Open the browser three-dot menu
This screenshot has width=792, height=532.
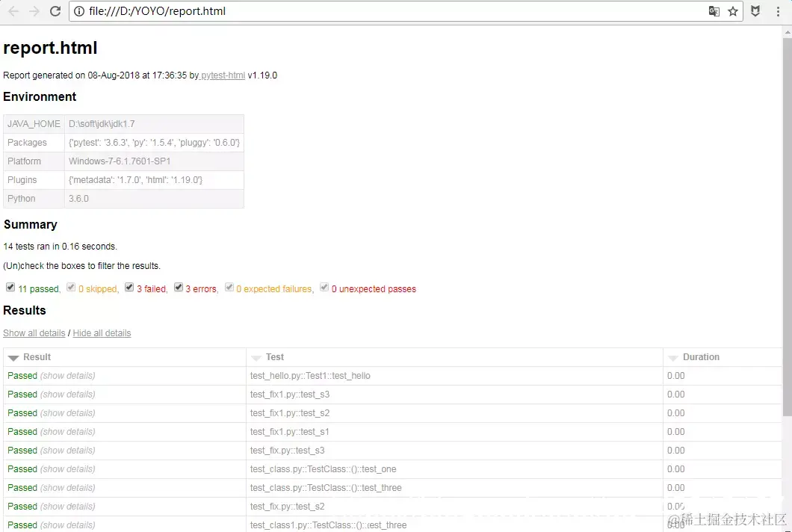pyautogui.click(x=778, y=11)
